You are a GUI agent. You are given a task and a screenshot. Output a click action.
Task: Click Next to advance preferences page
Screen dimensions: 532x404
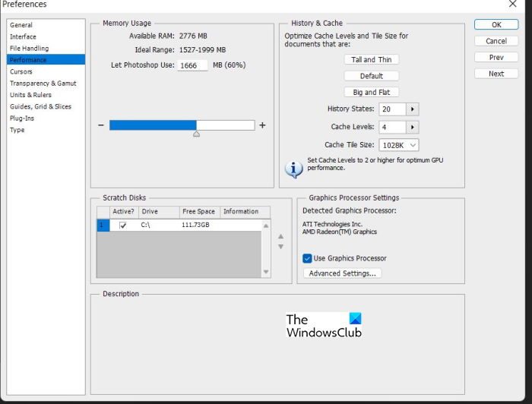(x=496, y=73)
